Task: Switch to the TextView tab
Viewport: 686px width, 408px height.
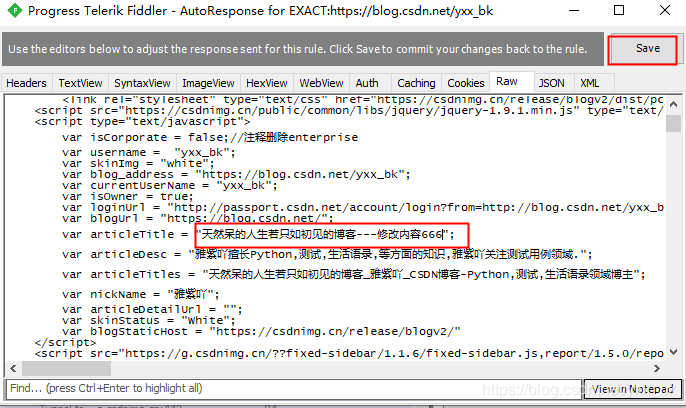Action: click(80, 83)
